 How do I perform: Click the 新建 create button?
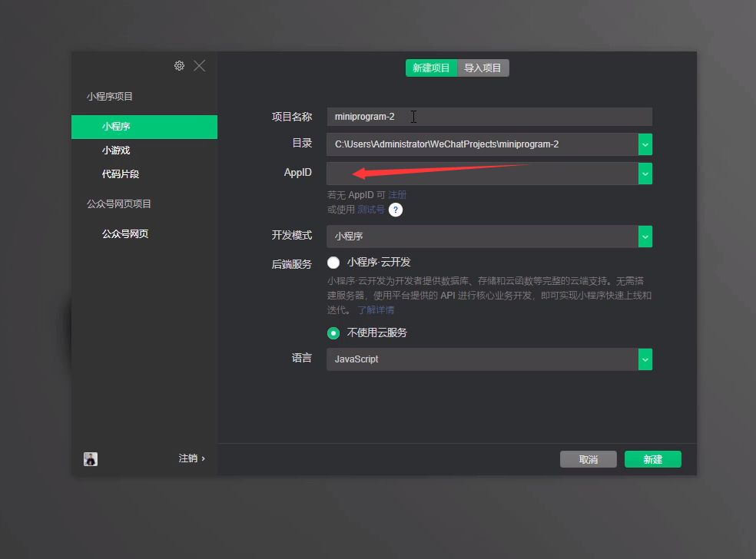pyautogui.click(x=652, y=459)
